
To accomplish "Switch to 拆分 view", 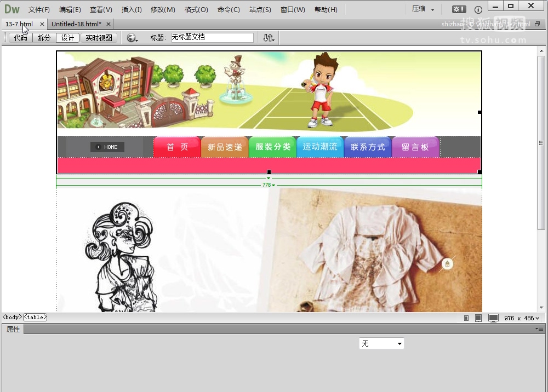I will tap(44, 38).
